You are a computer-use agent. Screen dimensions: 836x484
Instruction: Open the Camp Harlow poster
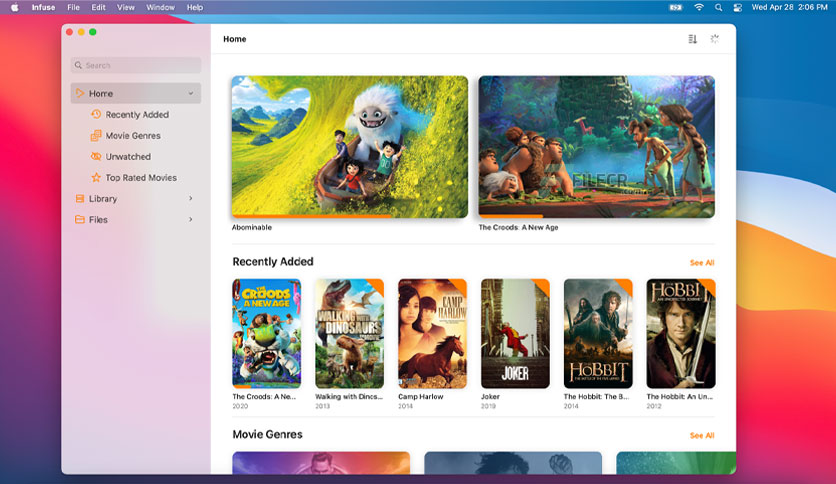tap(432, 334)
